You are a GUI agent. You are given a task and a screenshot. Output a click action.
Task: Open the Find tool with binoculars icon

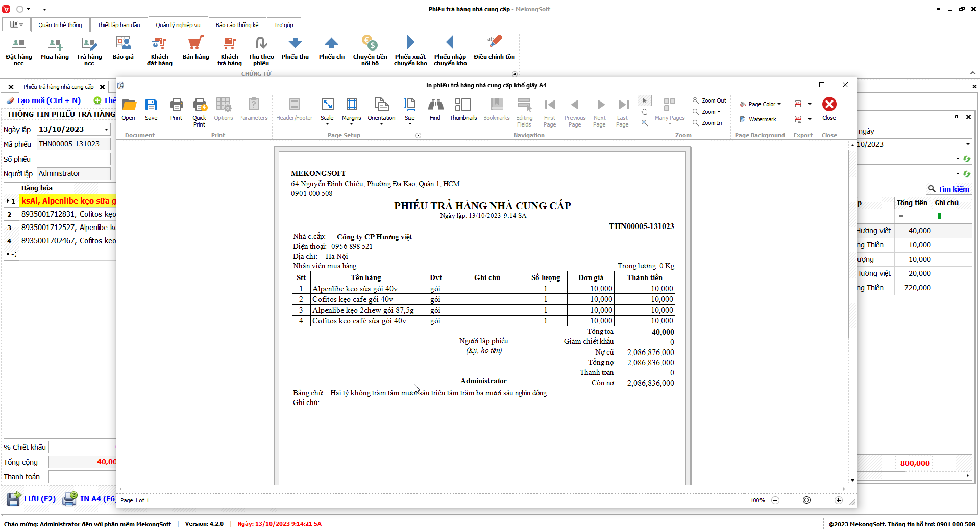click(x=435, y=110)
